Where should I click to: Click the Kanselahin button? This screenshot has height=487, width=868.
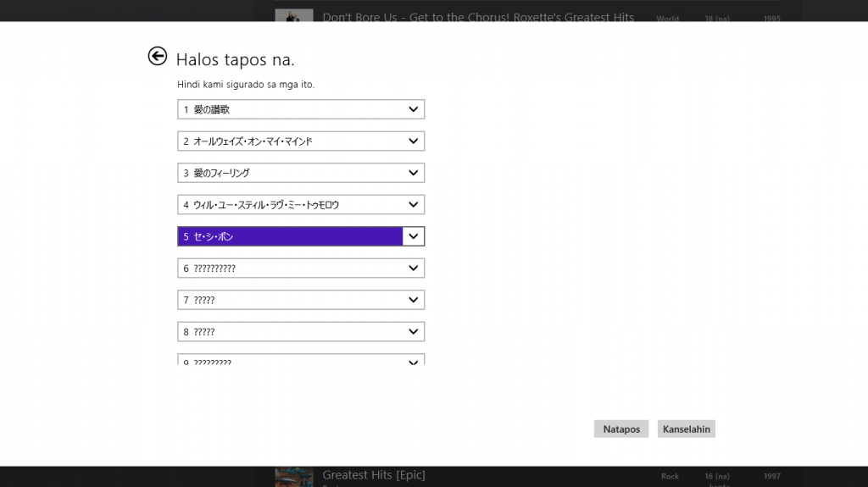[686, 429]
